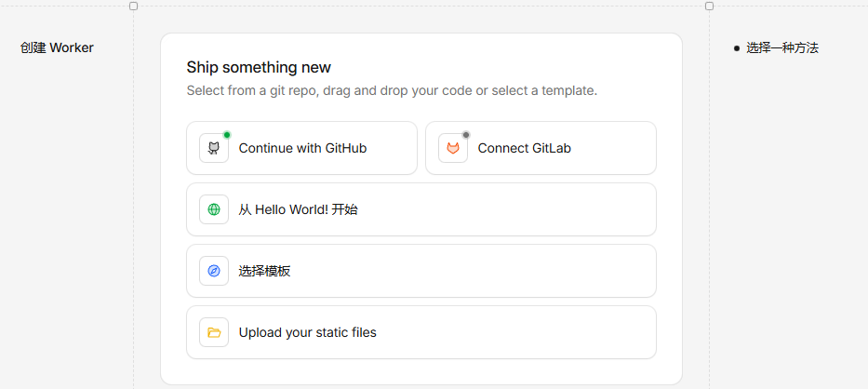
Task: Click the gray status dot on GitLab
Action: click(466, 135)
